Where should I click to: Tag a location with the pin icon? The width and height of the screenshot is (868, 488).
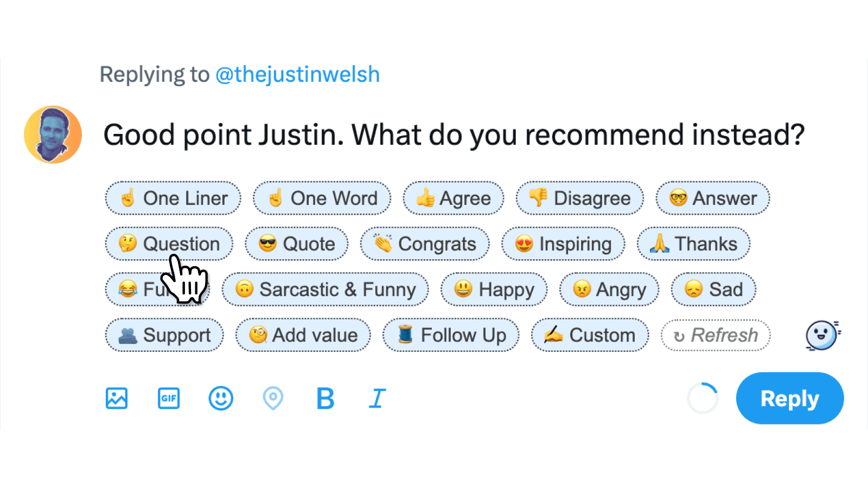[273, 399]
